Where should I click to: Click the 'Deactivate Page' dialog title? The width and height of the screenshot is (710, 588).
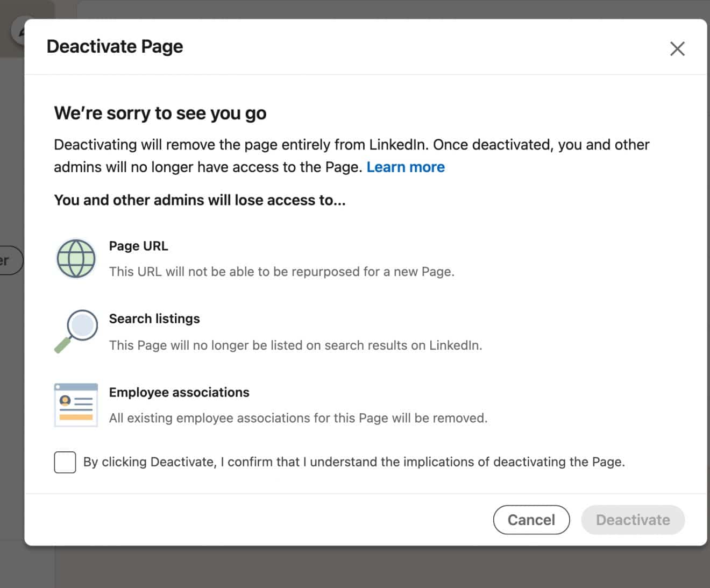115,47
